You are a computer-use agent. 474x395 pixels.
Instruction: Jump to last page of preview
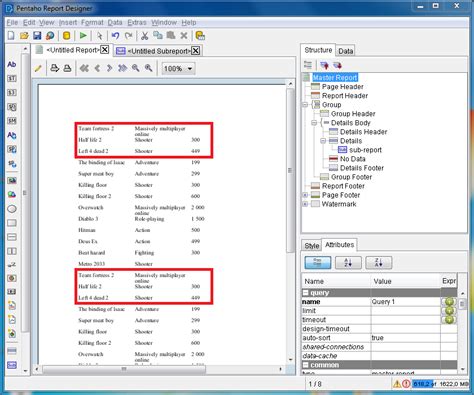[x=122, y=68]
